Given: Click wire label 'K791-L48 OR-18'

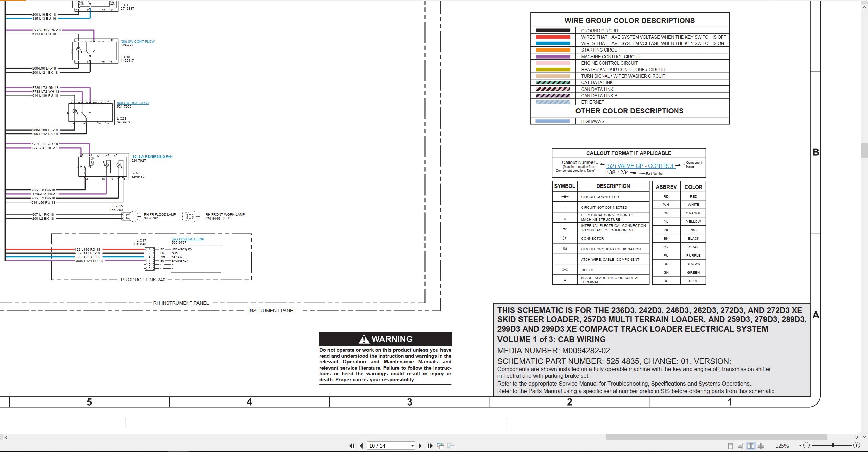Looking at the screenshot, I should pyautogui.click(x=44, y=144).
